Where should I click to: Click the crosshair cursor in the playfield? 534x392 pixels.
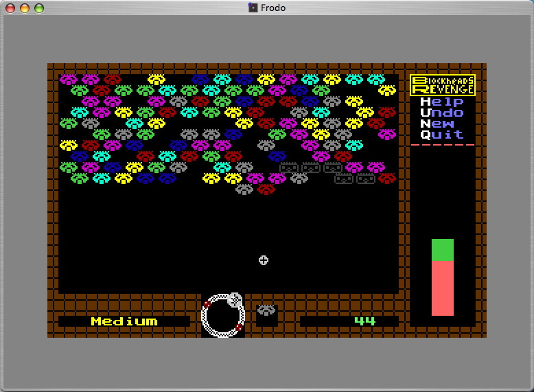[x=264, y=260]
